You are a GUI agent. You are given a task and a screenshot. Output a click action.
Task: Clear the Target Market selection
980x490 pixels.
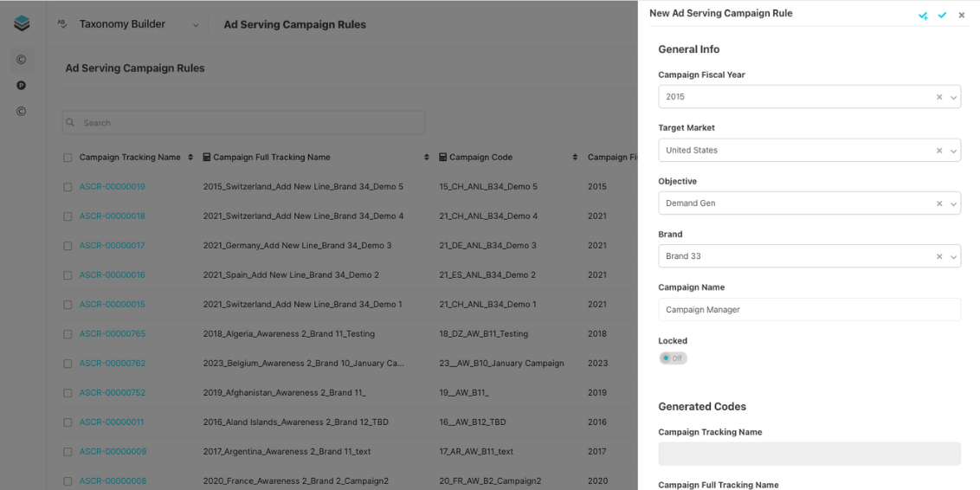939,151
